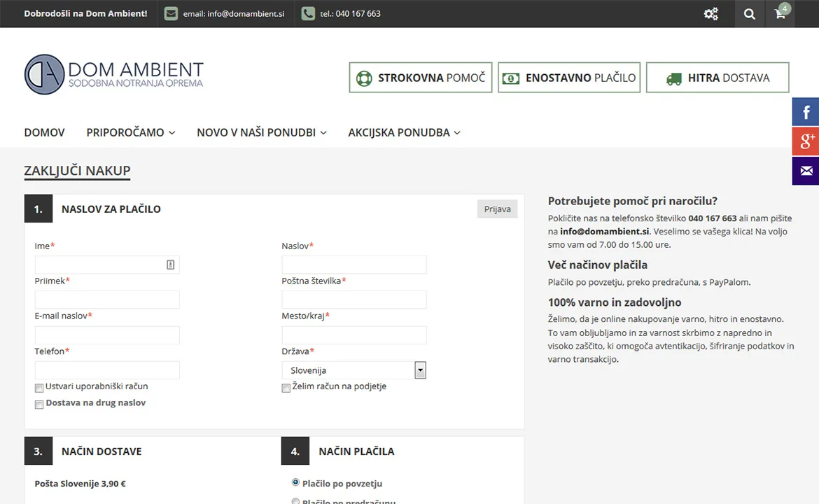Focus the Priimek input field

pyautogui.click(x=107, y=300)
